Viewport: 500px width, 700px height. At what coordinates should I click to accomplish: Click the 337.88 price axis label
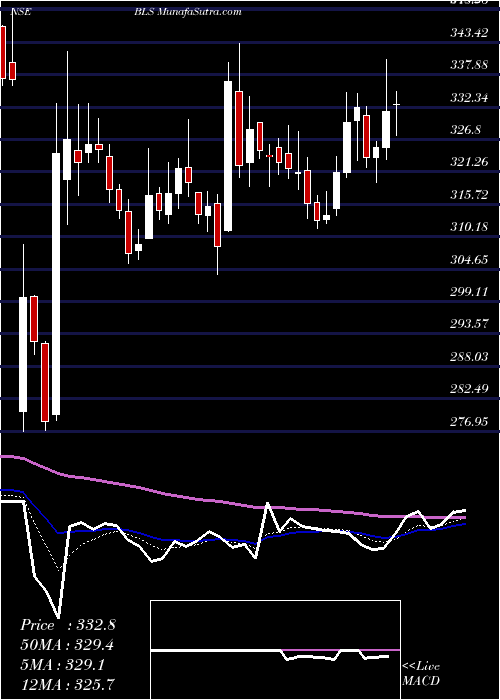pyautogui.click(x=469, y=65)
